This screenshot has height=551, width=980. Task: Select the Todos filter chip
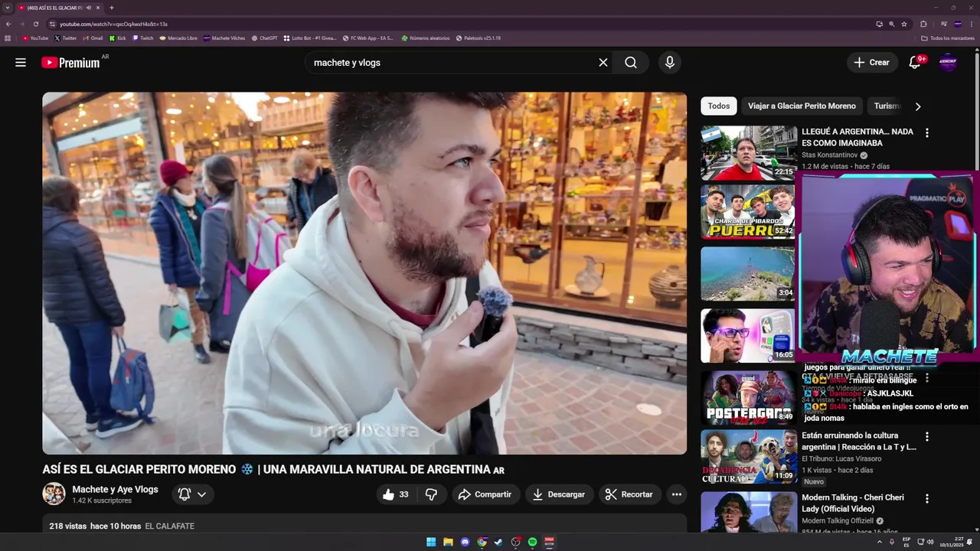(719, 106)
